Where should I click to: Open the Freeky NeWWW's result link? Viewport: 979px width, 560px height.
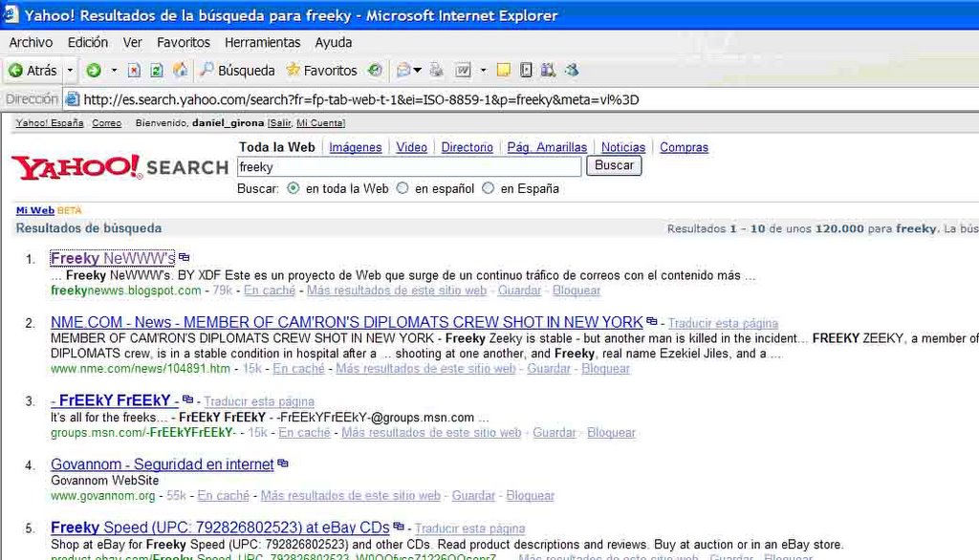point(113,258)
